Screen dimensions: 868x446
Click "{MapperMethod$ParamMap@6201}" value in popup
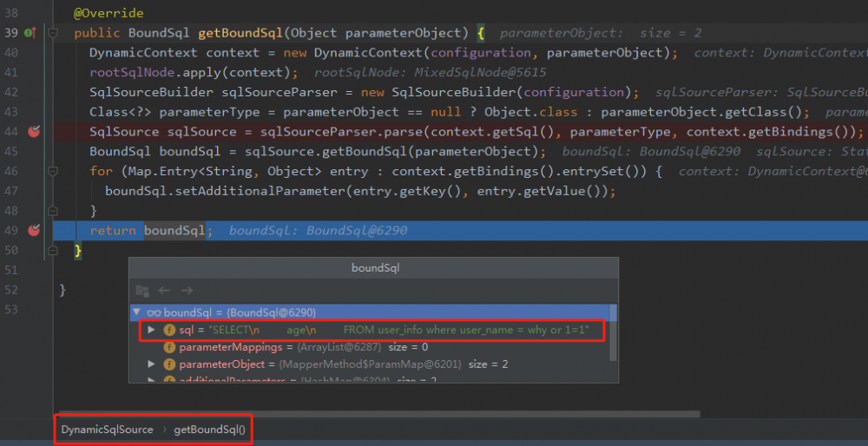371,364
